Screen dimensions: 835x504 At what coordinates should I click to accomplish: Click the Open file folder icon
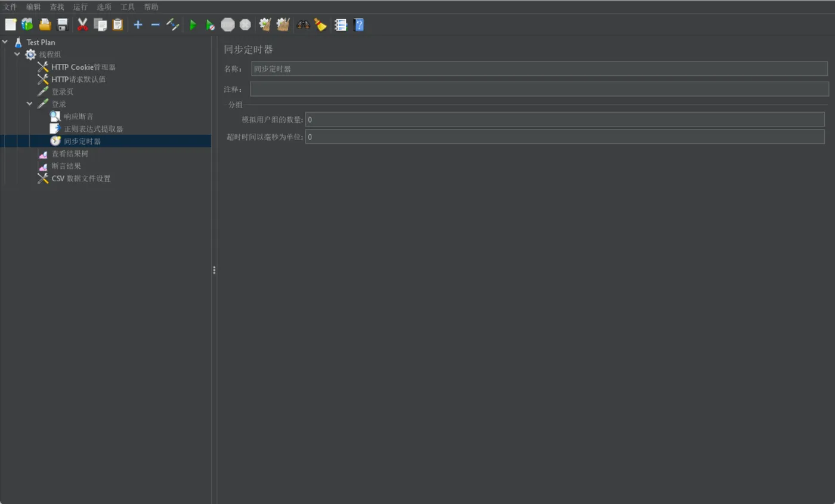pos(45,24)
